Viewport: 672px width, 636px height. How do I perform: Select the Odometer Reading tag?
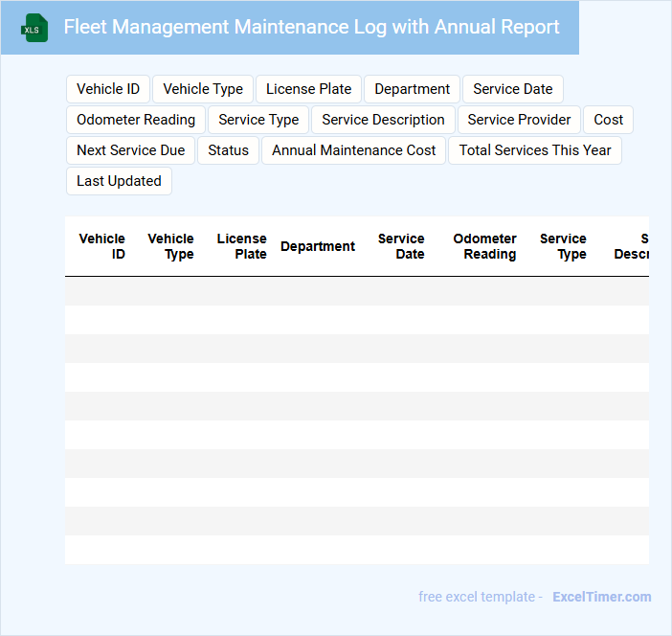[x=136, y=120]
